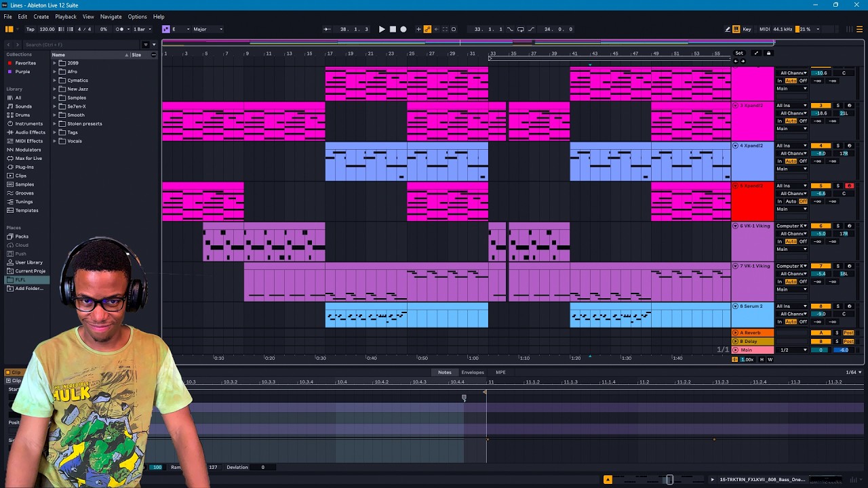Click the clip grid 1/64 dropdown
The height and width of the screenshot is (488, 868).
pos(854,372)
